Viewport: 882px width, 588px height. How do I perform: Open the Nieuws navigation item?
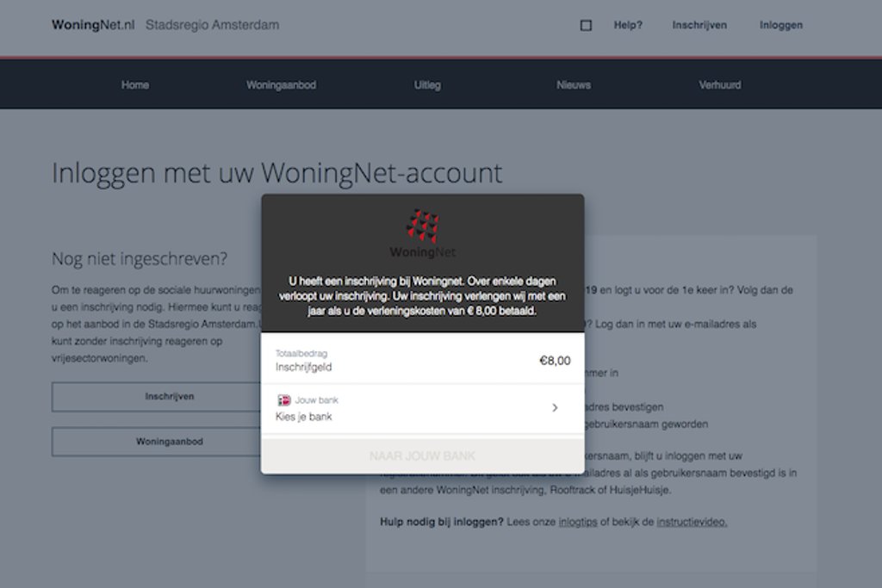click(574, 85)
